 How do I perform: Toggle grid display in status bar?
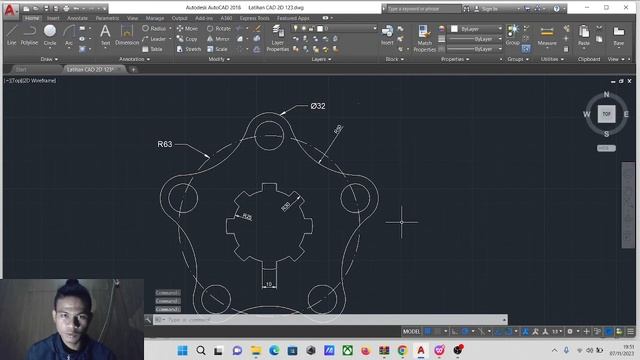tap(428, 331)
